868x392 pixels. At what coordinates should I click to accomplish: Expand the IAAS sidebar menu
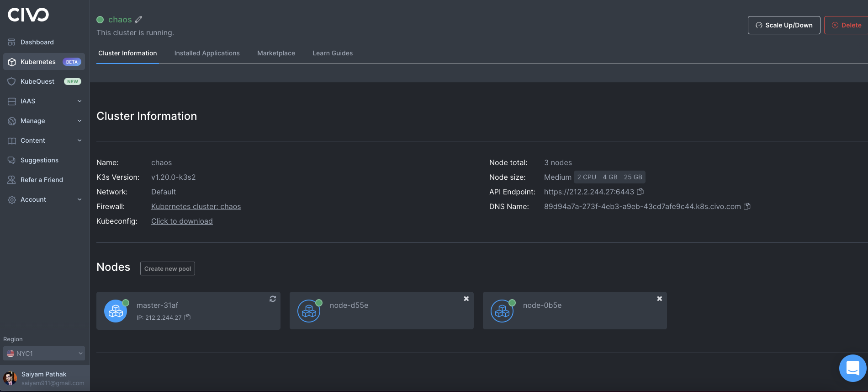(44, 101)
